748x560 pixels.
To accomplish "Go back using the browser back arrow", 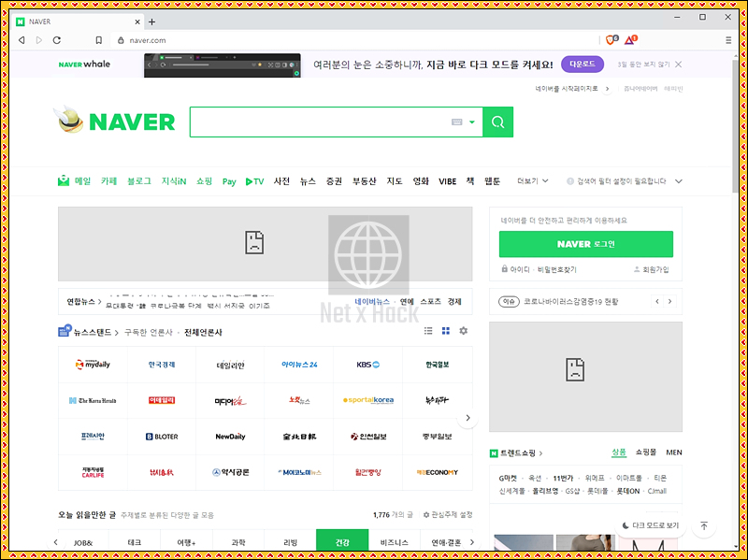I will pos(22,40).
